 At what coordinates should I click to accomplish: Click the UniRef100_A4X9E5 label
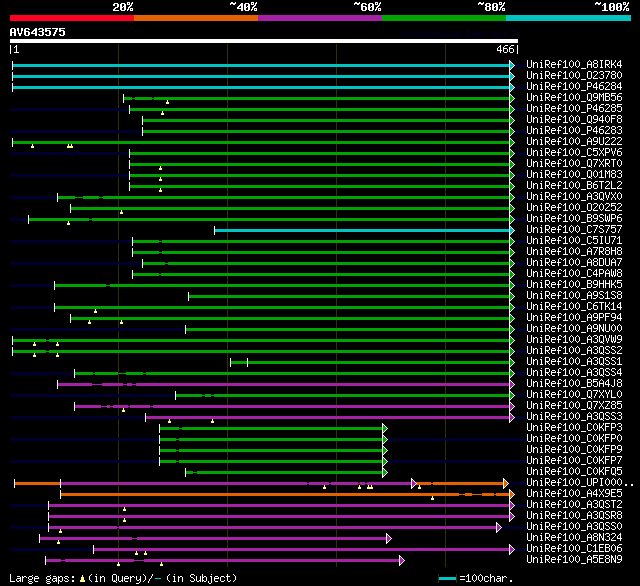pos(574,494)
